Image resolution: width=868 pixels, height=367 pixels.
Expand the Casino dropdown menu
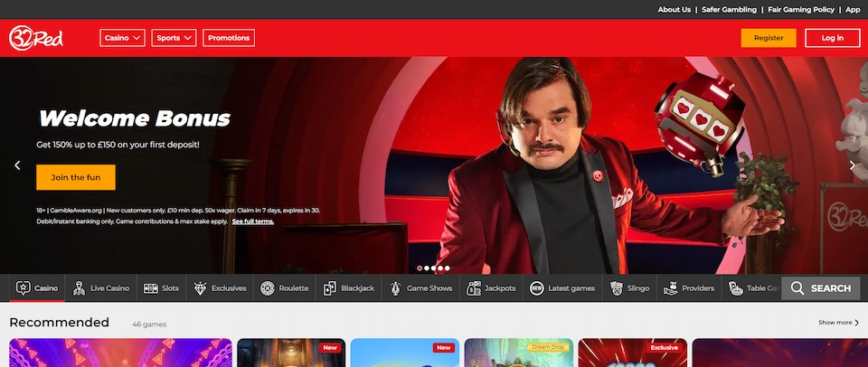coord(123,38)
